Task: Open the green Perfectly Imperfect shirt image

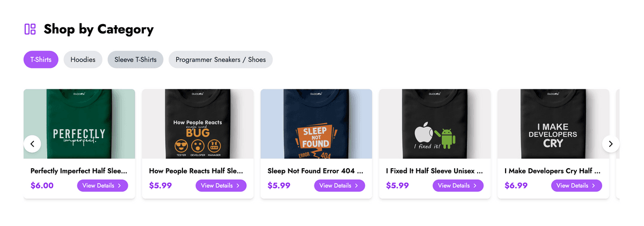Action: point(79,124)
